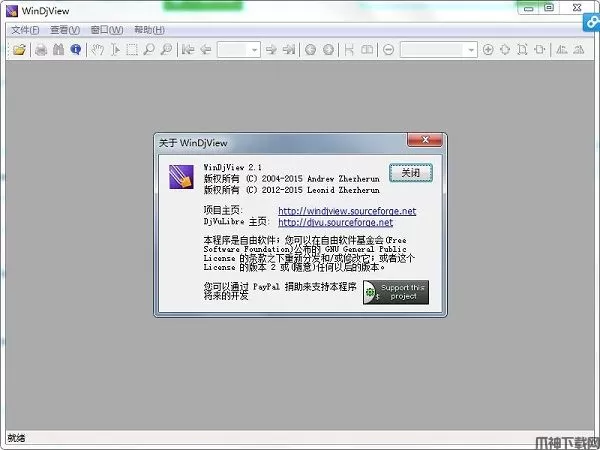
Task: Open the djvu.sourceforge.net link
Action: click(335, 222)
